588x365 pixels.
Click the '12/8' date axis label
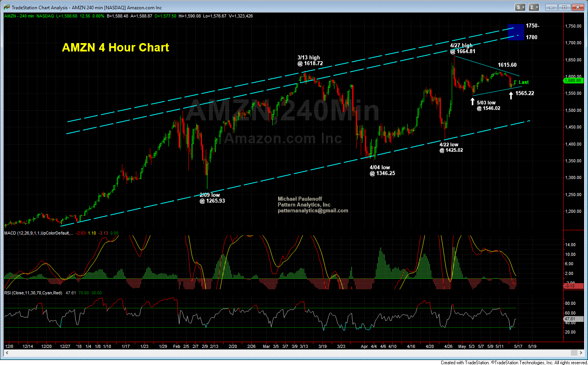pos(9,346)
